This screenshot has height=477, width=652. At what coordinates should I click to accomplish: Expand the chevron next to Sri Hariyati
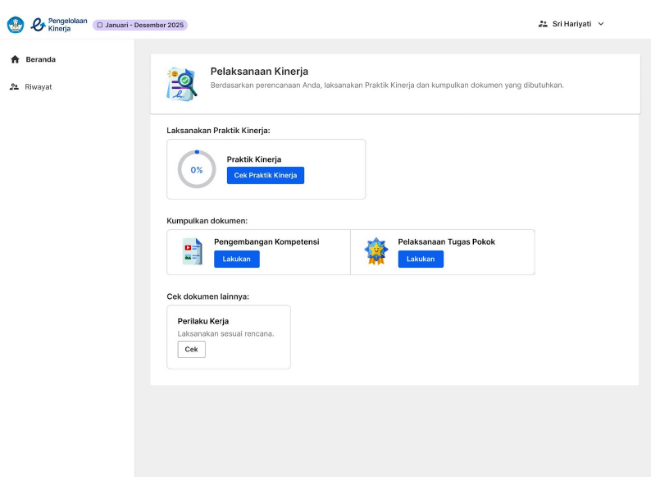pos(601,24)
